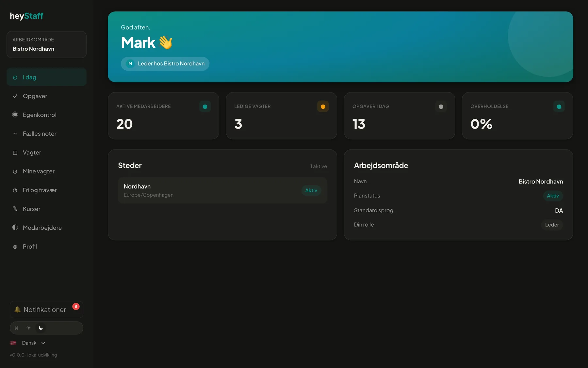The width and height of the screenshot is (588, 368).
Task: Click the Medarbejdere half-circle icon
Action: (15, 227)
